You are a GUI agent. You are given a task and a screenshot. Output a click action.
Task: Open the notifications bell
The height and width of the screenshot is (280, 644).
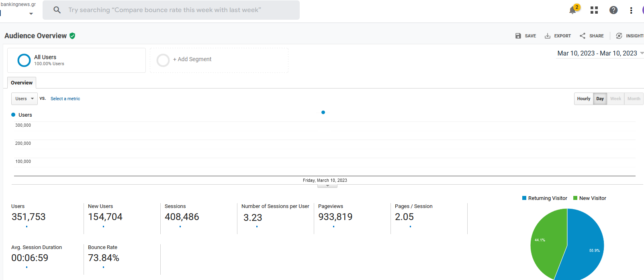click(x=572, y=10)
